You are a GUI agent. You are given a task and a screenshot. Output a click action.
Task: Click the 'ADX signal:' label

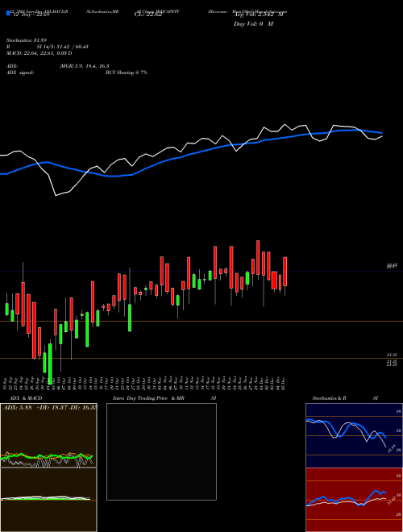point(20,73)
